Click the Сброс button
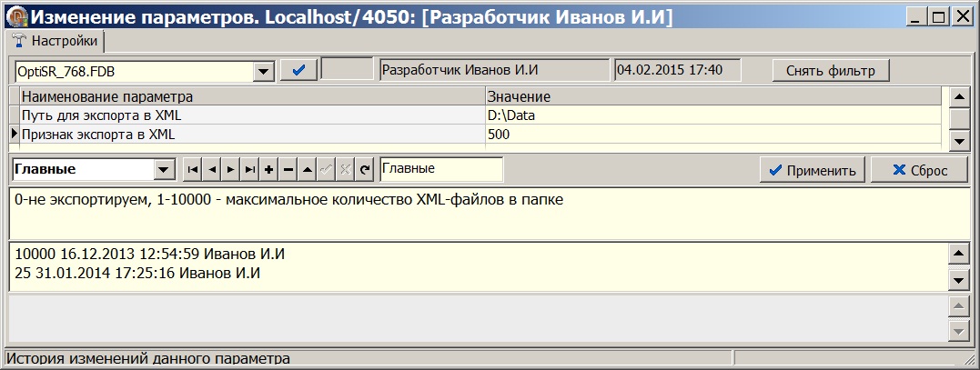Image resolution: width=980 pixels, height=370 pixels. [919, 170]
